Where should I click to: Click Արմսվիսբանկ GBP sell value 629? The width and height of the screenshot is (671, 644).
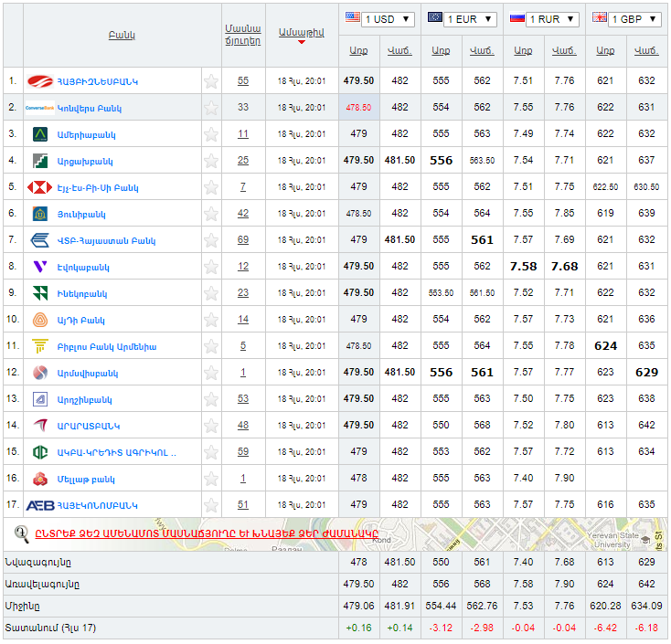(x=646, y=373)
